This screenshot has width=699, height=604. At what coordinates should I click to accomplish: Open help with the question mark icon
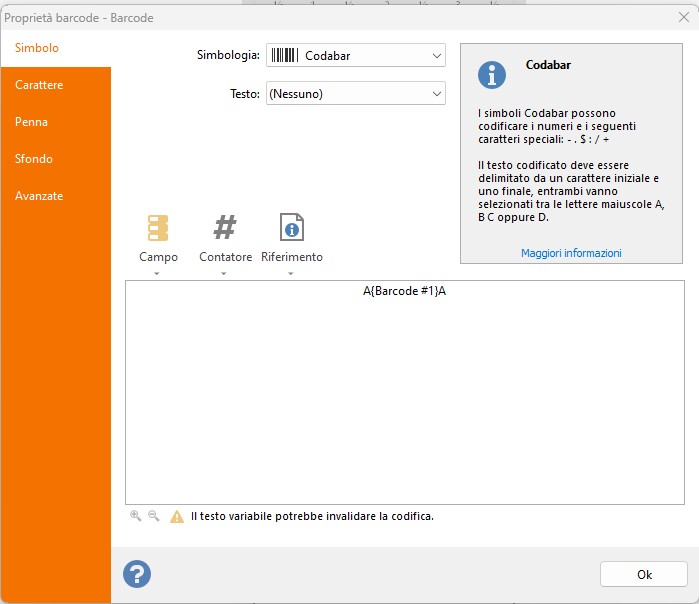click(x=137, y=574)
